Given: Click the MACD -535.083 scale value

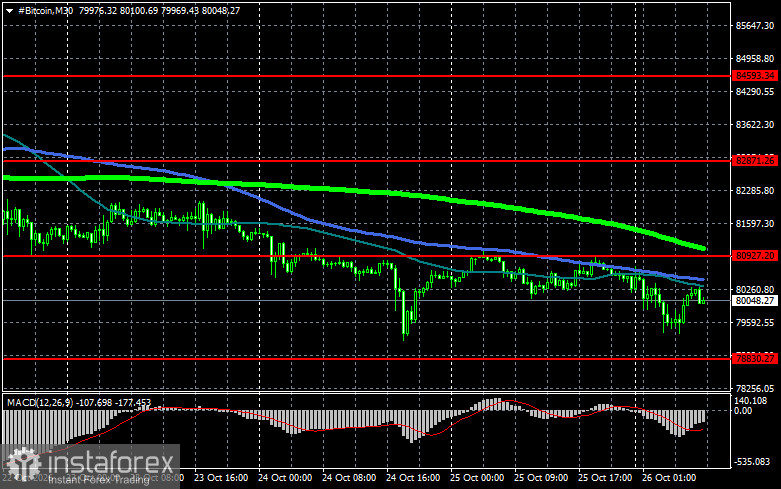Looking at the screenshot, I should click(752, 462).
